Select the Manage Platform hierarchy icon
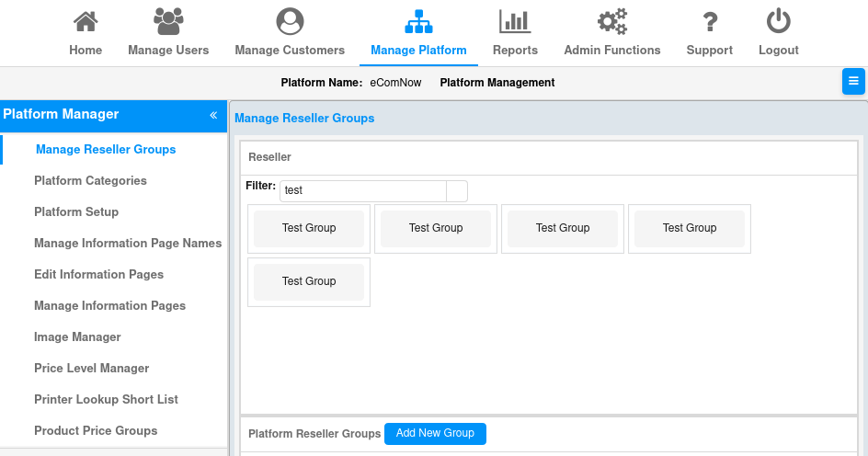This screenshot has height=456, width=868. point(418,21)
